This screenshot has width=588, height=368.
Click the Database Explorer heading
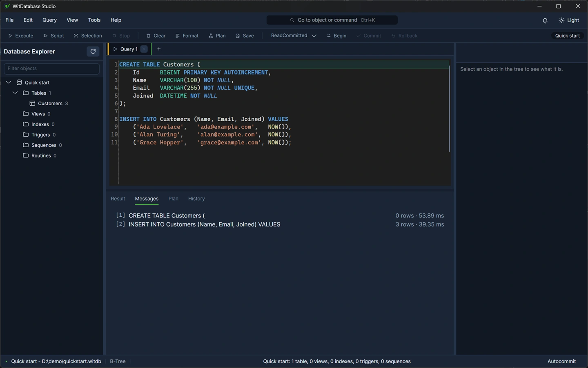[29, 51]
